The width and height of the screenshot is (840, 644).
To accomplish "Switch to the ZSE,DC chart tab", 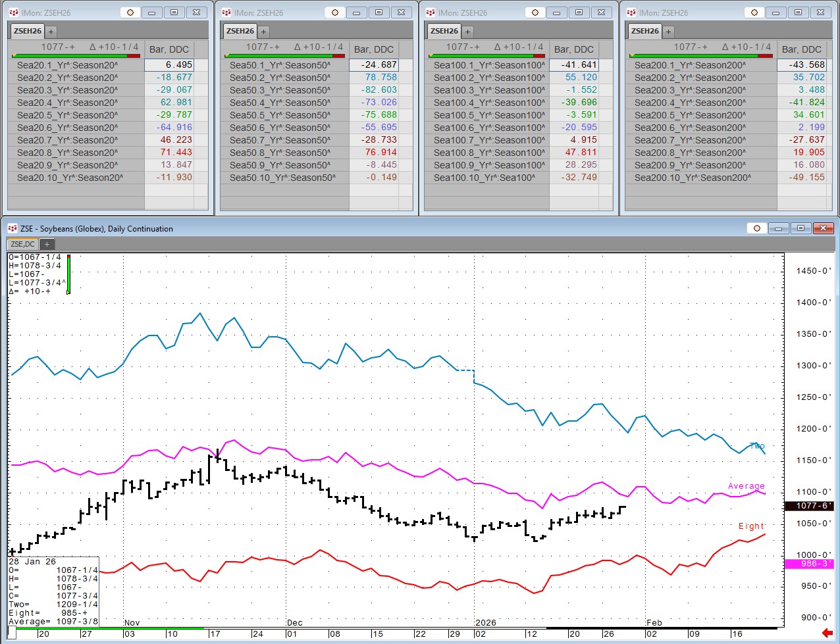I will (x=22, y=243).
